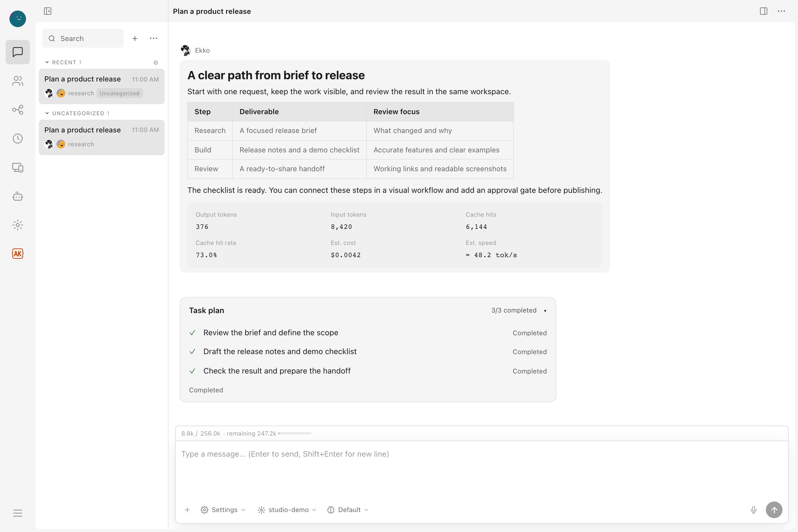The width and height of the screenshot is (798, 532).
Task: Click 'Working links and readable screenshots' cell
Action: tap(440, 169)
